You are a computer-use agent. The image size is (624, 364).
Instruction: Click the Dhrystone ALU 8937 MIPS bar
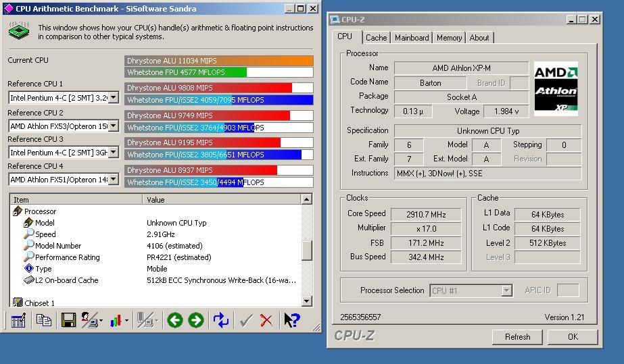(219, 170)
